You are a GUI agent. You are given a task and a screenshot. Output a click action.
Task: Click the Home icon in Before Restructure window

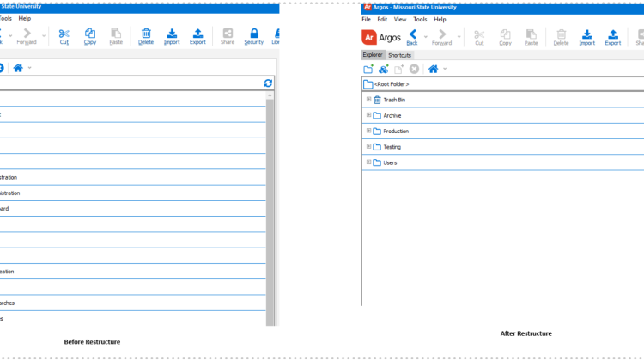(18, 68)
